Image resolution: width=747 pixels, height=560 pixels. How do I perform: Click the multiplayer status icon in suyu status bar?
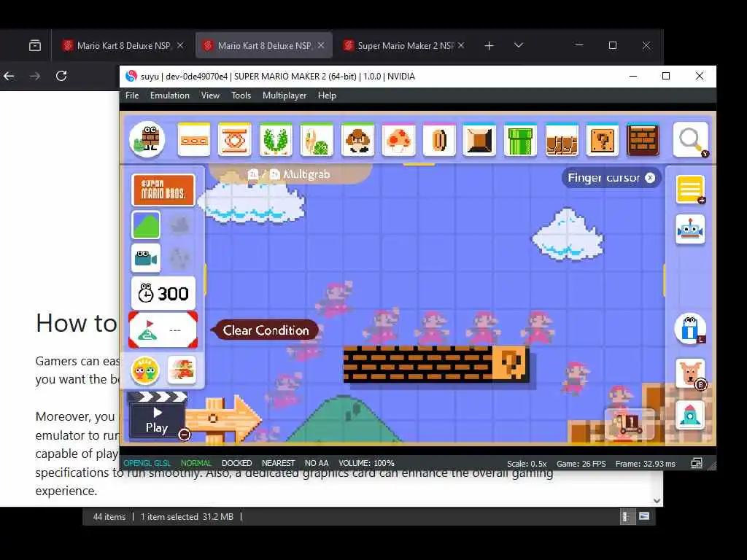pos(696,463)
